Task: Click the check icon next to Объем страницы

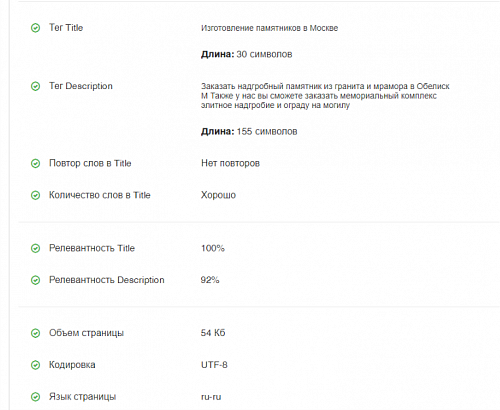Action: [x=35, y=333]
